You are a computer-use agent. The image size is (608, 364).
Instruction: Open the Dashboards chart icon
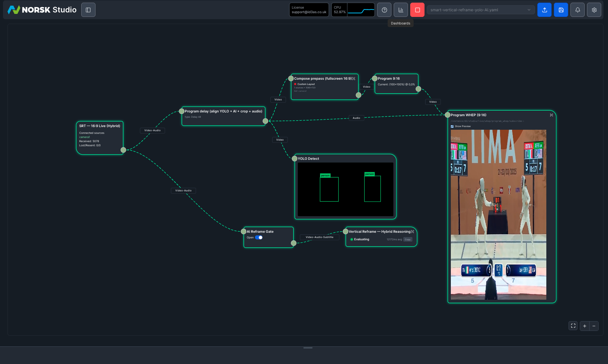point(401,10)
